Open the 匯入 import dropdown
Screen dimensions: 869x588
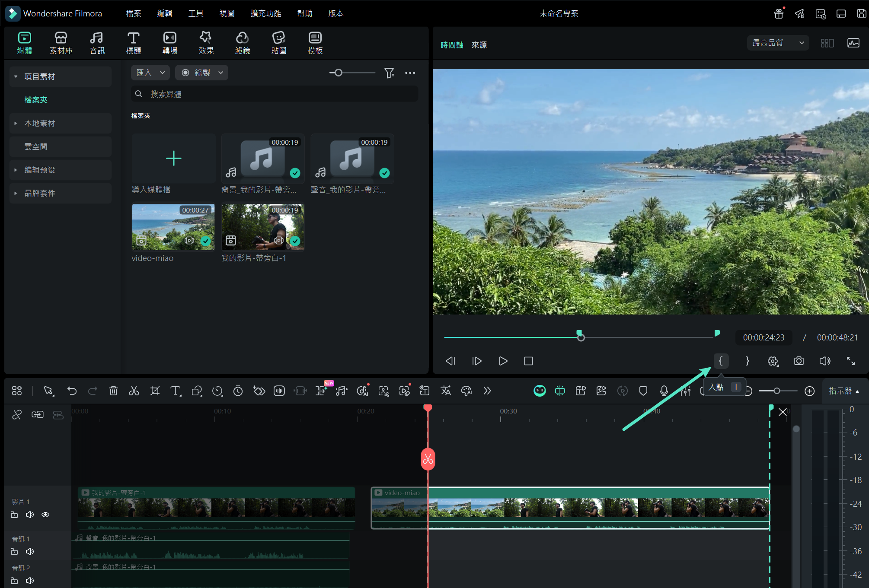pos(150,73)
